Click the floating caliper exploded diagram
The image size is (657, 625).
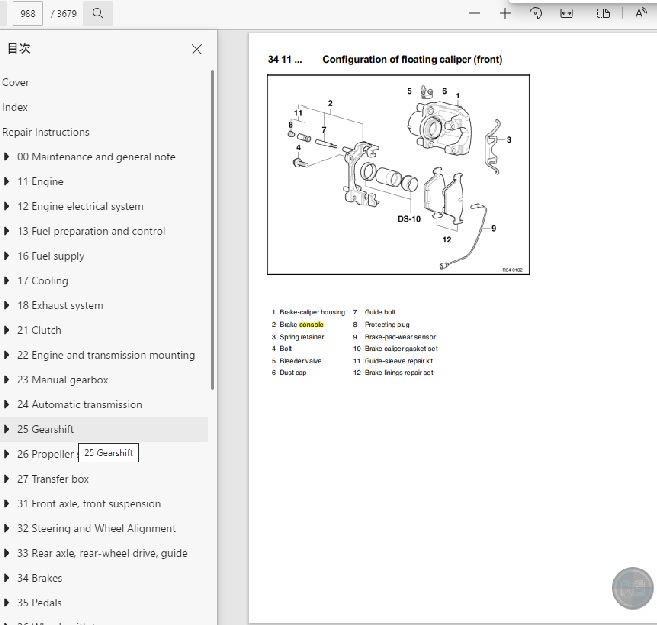(398, 175)
